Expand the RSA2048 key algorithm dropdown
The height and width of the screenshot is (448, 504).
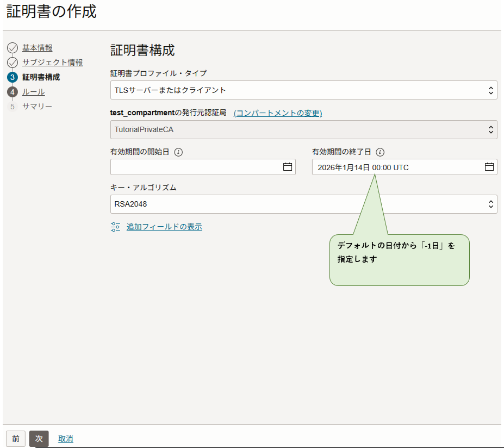click(x=303, y=204)
